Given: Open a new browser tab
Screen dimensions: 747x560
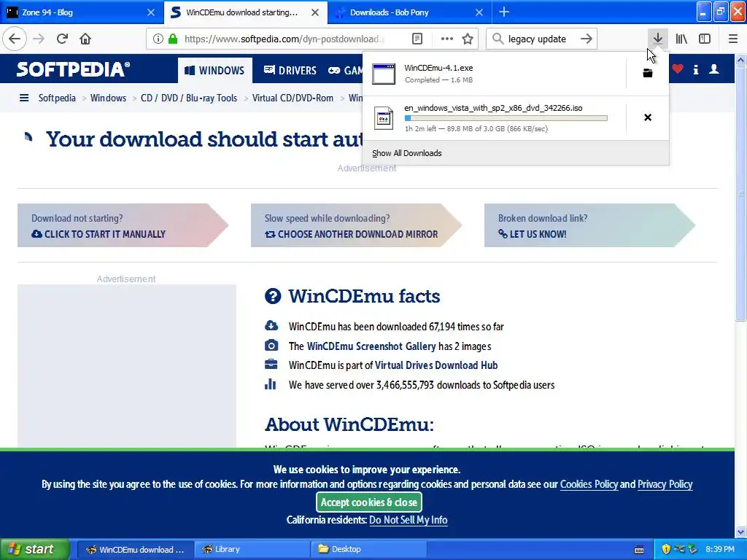Looking at the screenshot, I should [x=504, y=12].
